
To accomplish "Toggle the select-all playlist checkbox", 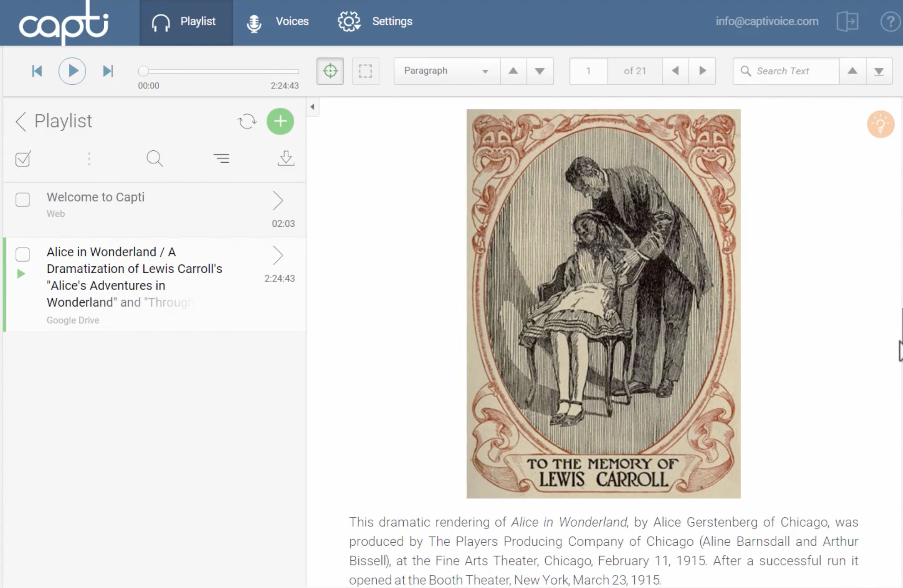I will [x=23, y=159].
